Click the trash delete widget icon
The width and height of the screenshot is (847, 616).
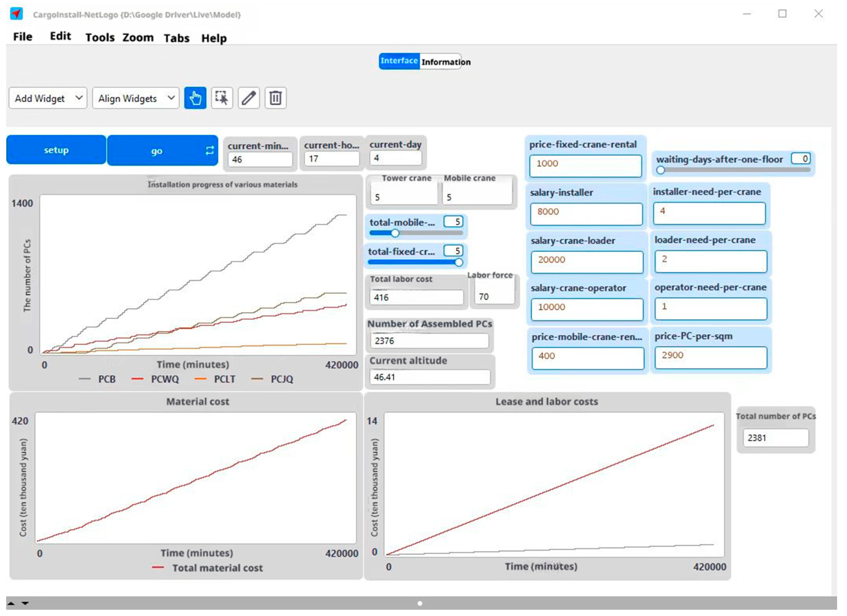point(276,98)
